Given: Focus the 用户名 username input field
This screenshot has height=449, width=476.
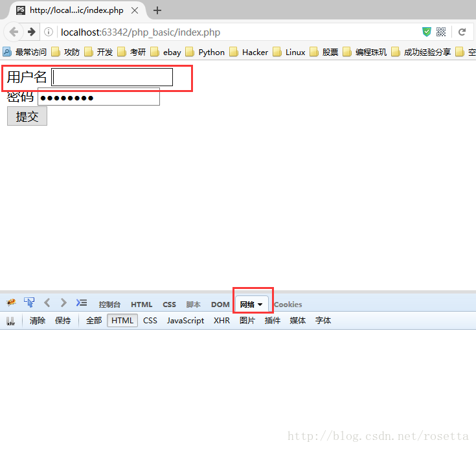Looking at the screenshot, I should pos(112,77).
